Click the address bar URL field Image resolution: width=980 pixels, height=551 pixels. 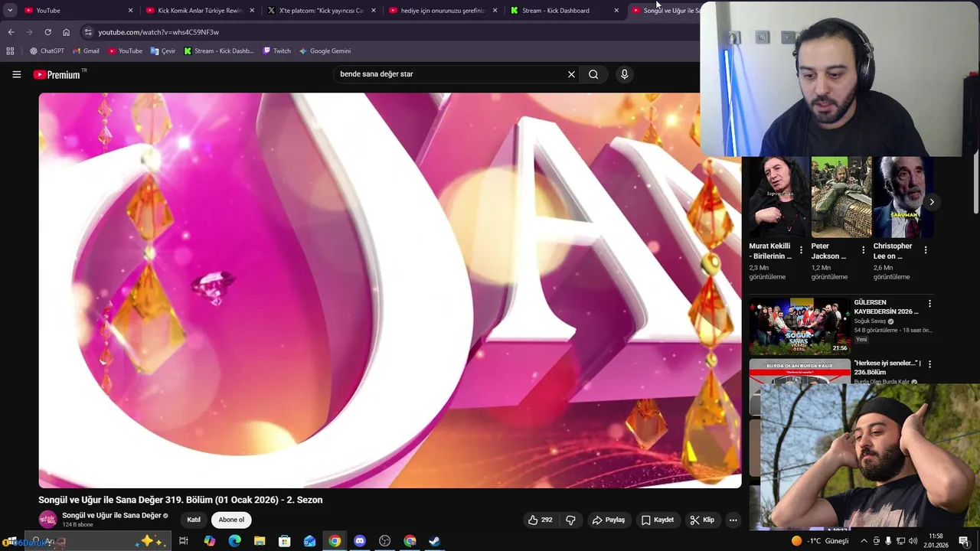pyautogui.click(x=390, y=32)
